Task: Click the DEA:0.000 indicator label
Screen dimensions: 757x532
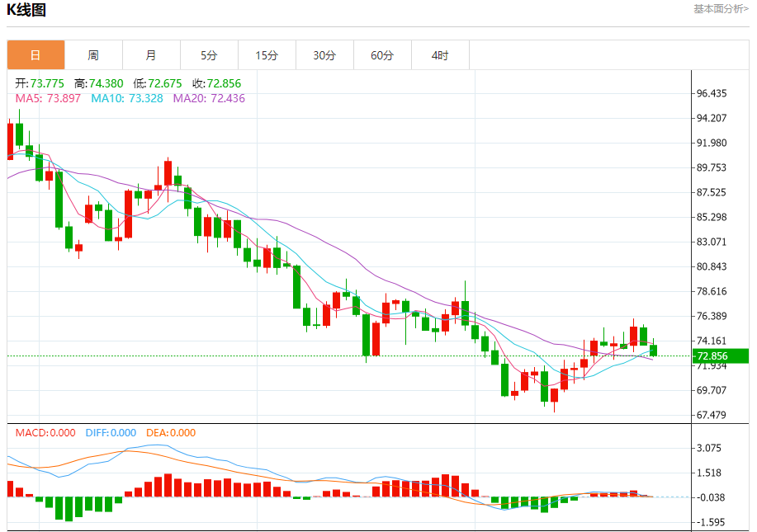Action: [171, 433]
